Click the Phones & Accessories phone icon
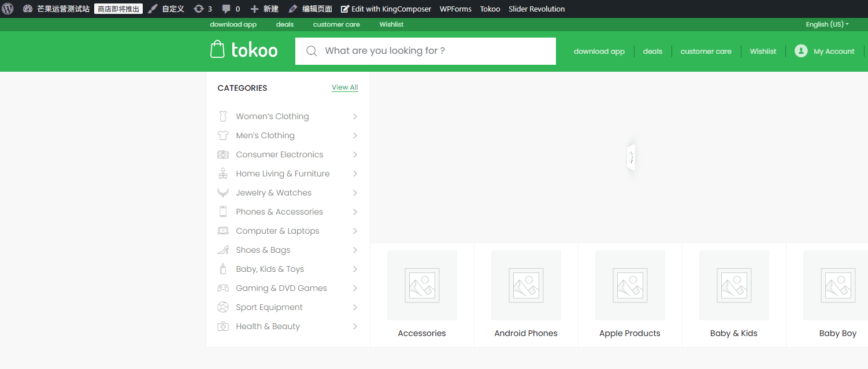Screen dimensions: 868x369 click(223, 212)
